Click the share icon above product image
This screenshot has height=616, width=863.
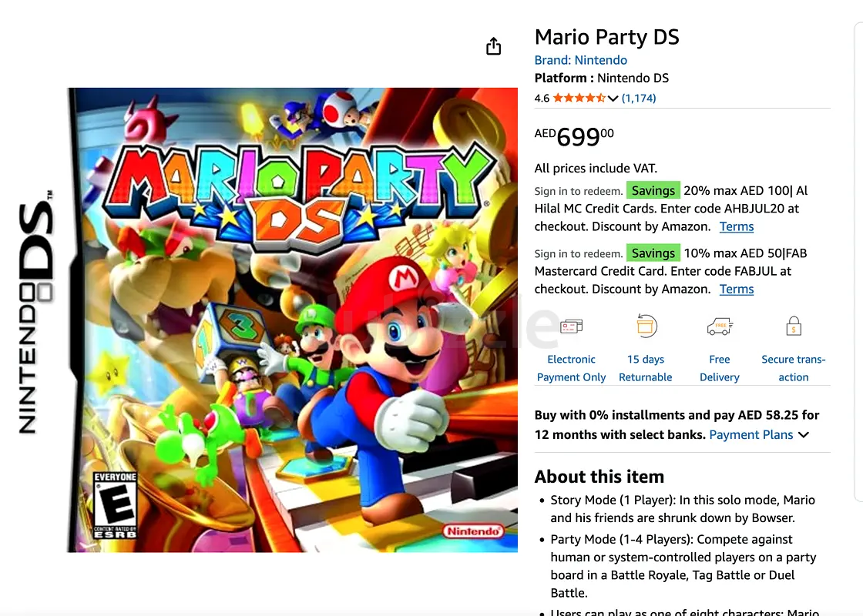tap(494, 46)
